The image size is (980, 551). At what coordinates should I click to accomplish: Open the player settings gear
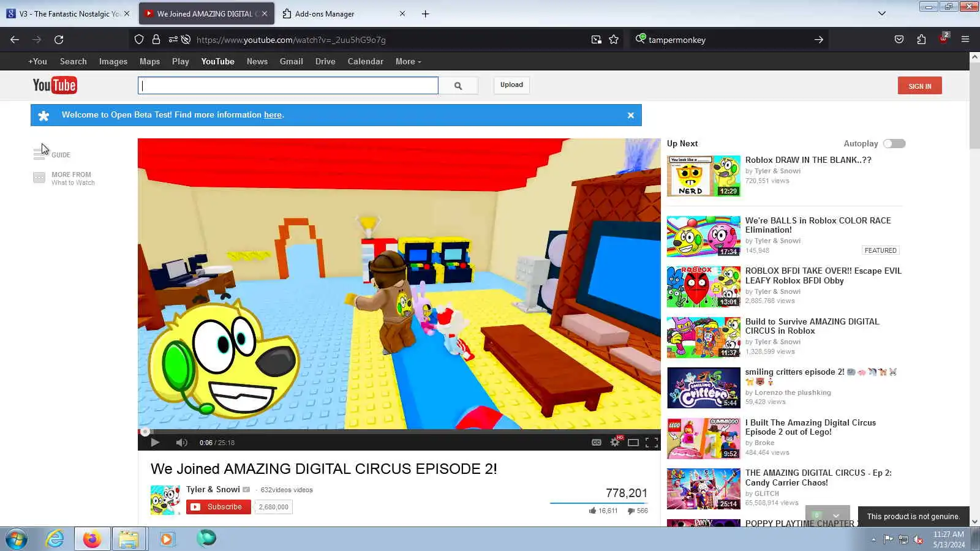point(615,442)
